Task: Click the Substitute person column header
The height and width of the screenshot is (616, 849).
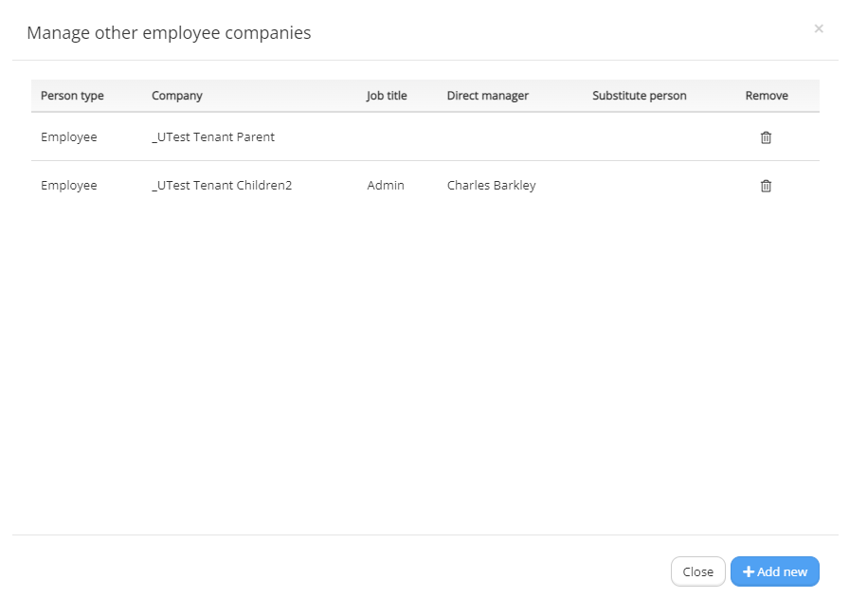Action: pos(640,96)
